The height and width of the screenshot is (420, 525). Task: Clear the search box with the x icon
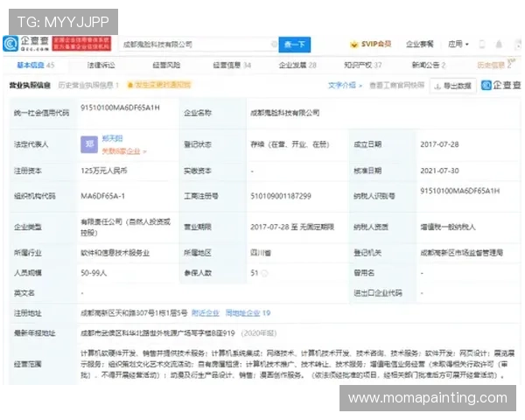274,45
